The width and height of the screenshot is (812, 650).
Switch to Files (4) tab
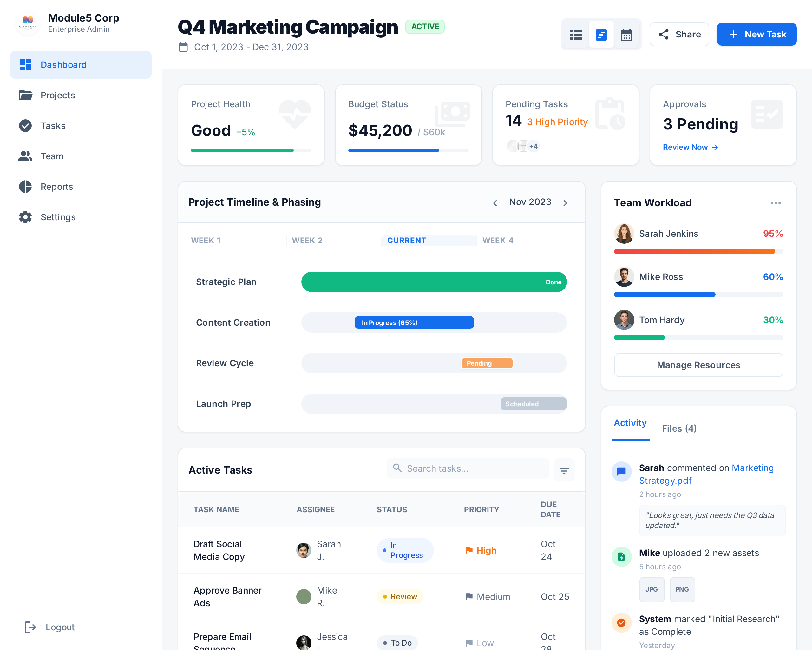[x=679, y=428]
